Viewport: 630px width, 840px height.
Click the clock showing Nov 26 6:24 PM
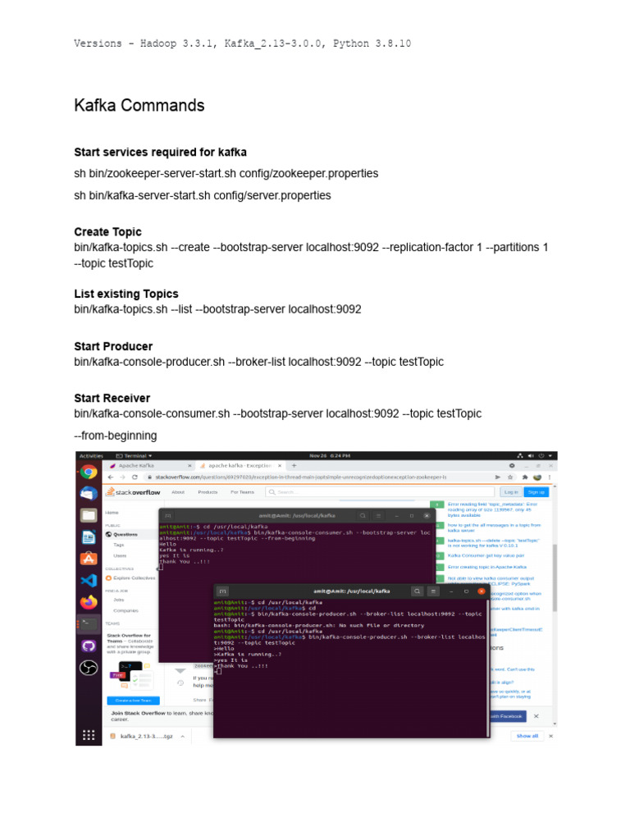click(x=330, y=456)
